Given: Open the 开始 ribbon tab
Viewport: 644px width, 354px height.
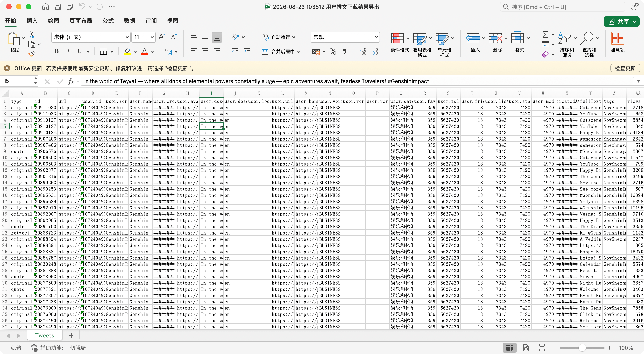Looking at the screenshot, I should pos(11,21).
